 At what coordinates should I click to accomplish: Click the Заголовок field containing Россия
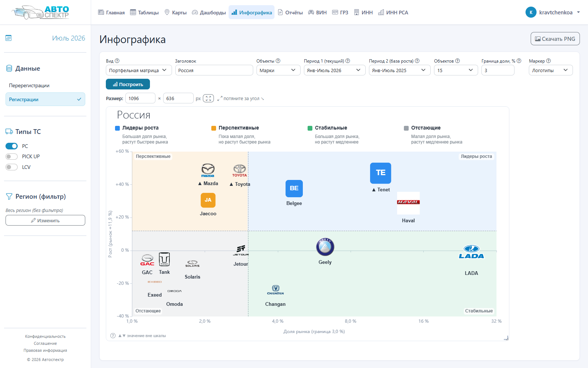pos(214,70)
